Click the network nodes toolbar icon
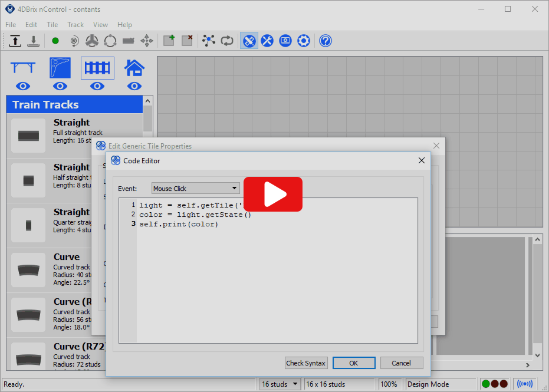 (x=209, y=41)
